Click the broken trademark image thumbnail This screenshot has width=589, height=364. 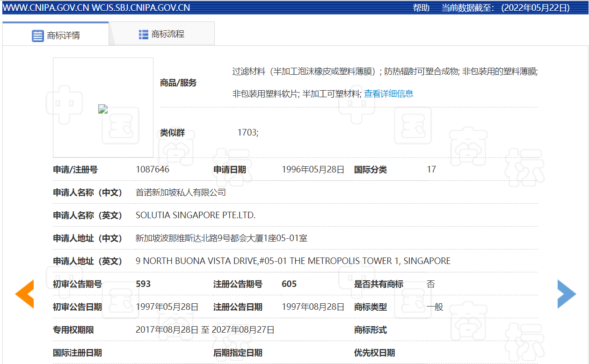click(103, 109)
